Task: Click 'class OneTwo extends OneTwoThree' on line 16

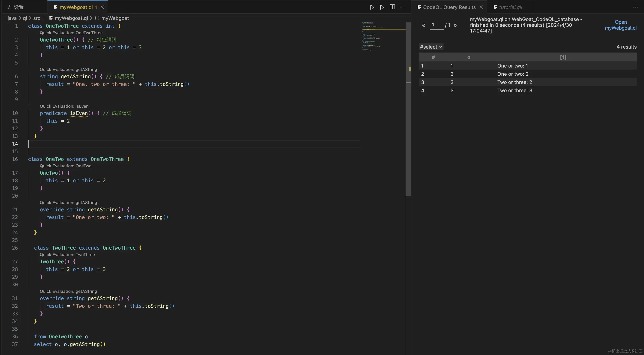Action: 76,159
